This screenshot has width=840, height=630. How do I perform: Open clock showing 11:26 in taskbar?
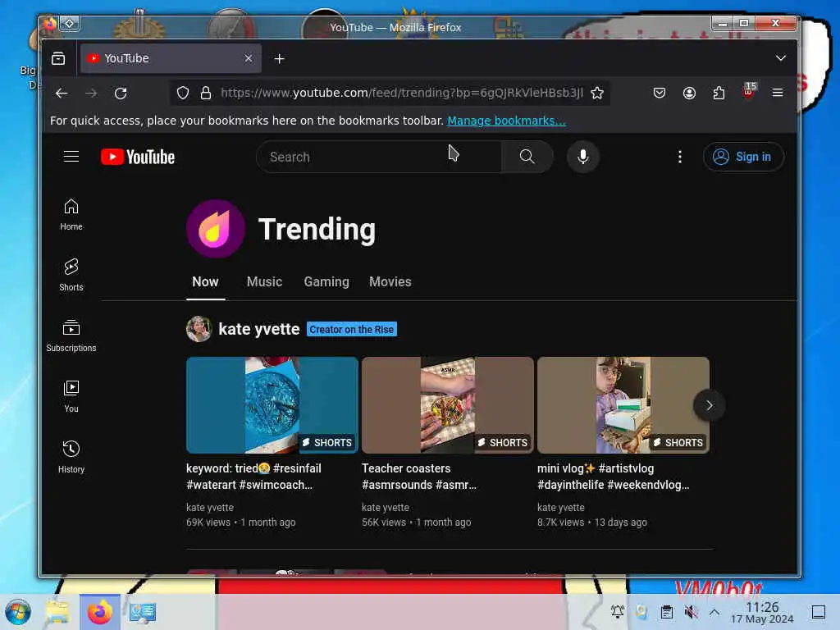[762, 612]
